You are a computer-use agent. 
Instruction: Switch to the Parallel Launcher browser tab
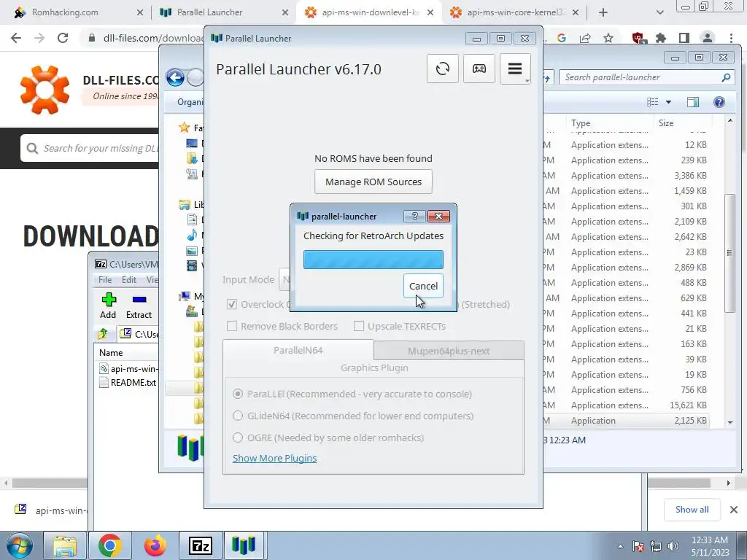pos(222,12)
